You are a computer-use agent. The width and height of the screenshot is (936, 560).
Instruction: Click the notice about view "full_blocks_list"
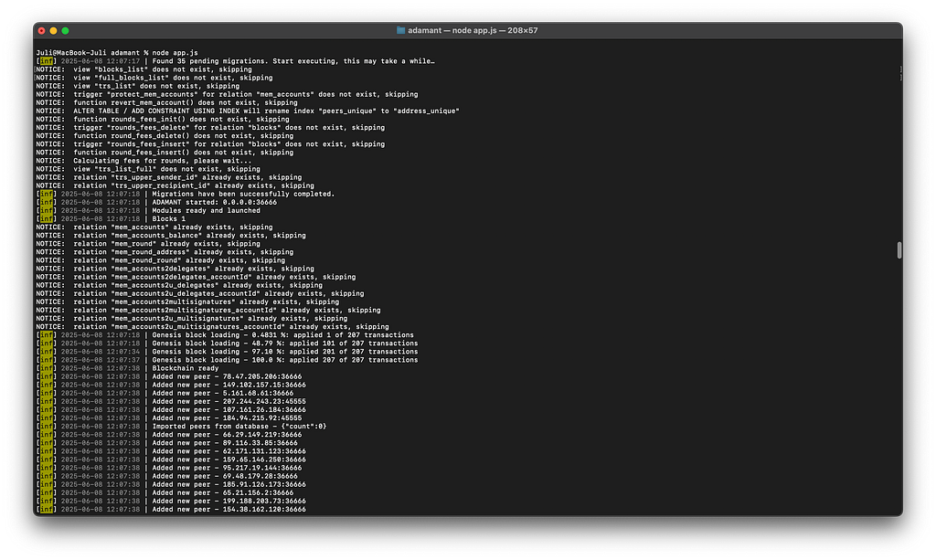154,78
